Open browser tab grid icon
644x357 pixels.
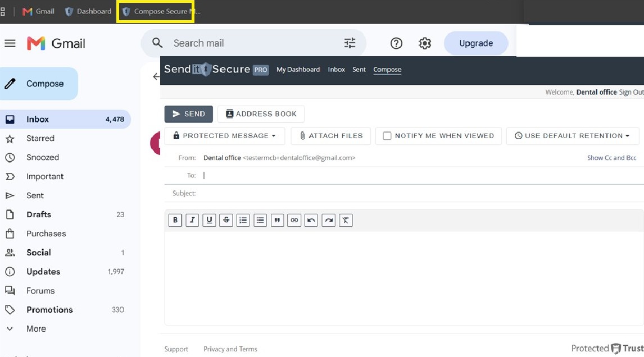3,11
